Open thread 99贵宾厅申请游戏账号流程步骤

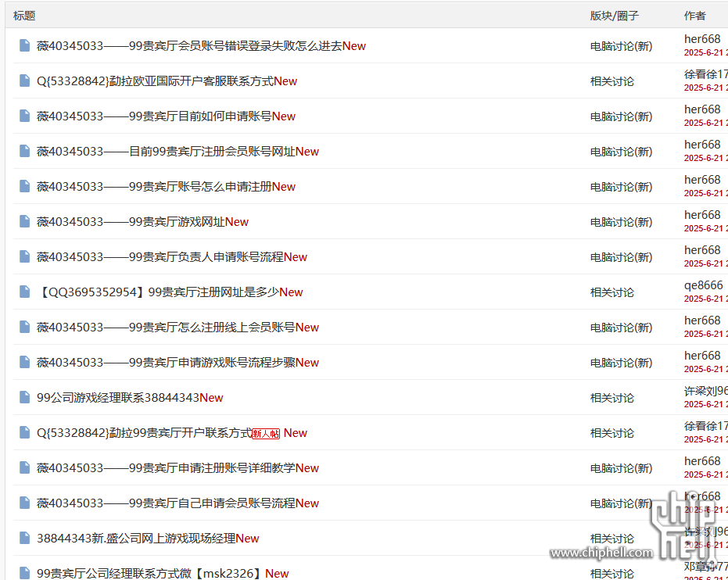pos(167,363)
